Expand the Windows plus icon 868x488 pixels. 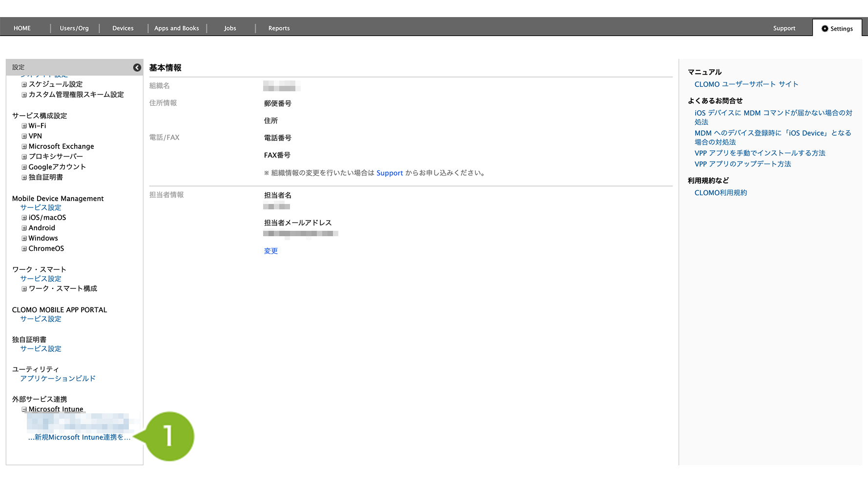click(x=24, y=238)
